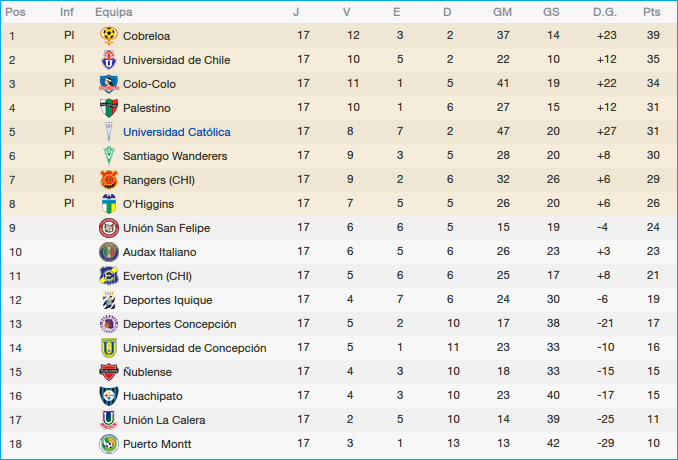Screen dimensions: 678x460
Task: Sort by the D.G. column header
Action: pos(604,12)
